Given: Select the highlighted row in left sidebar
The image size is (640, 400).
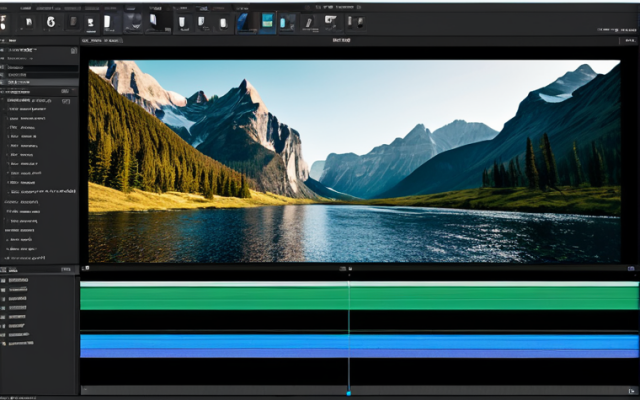Looking at the screenshot, I should pos(39,82).
